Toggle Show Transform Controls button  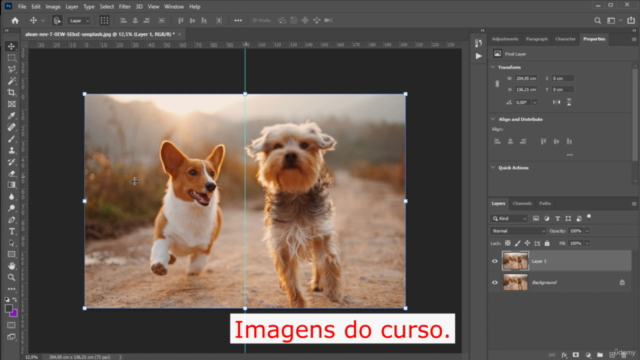(104, 20)
